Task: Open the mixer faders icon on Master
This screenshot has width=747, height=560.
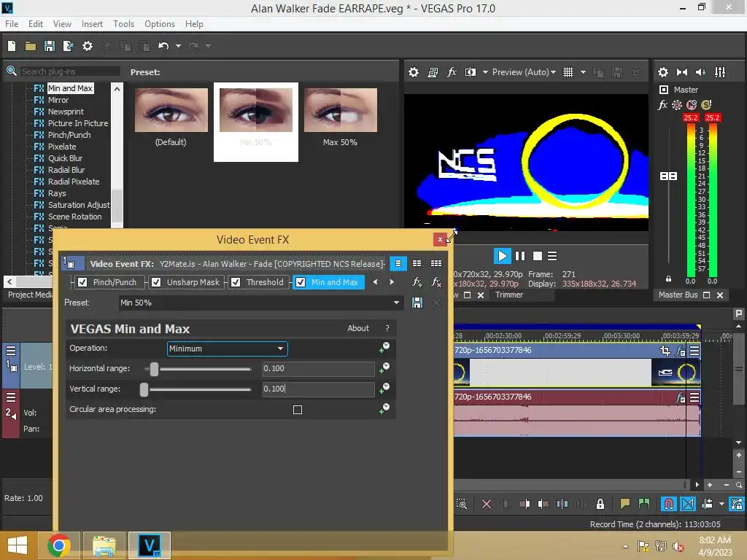Action: coord(720,72)
